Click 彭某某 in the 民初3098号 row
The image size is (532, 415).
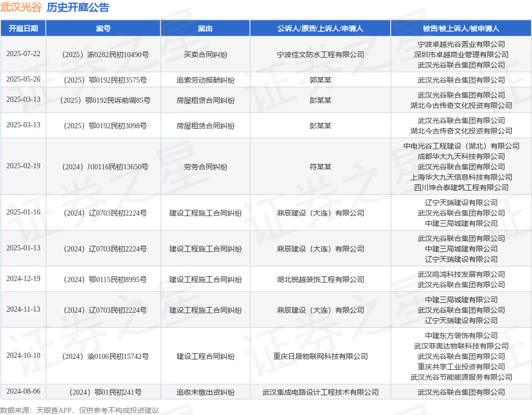pyautogui.click(x=320, y=126)
